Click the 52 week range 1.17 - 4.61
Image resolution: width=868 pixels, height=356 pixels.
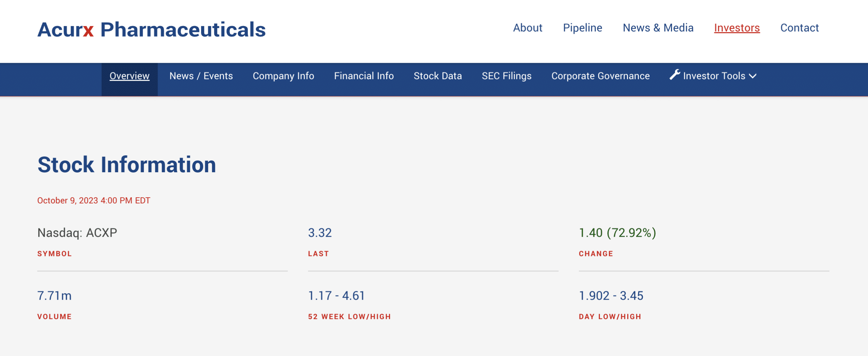pos(336,296)
